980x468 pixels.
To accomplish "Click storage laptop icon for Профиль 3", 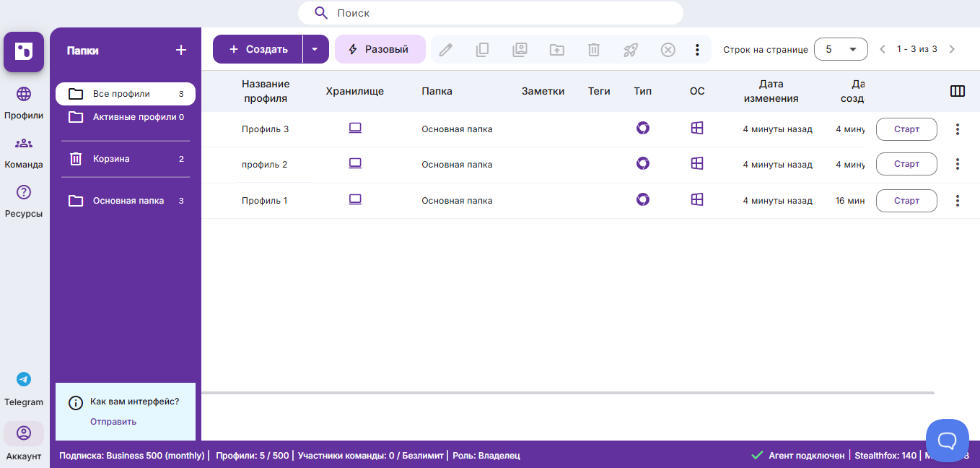I will [x=355, y=128].
